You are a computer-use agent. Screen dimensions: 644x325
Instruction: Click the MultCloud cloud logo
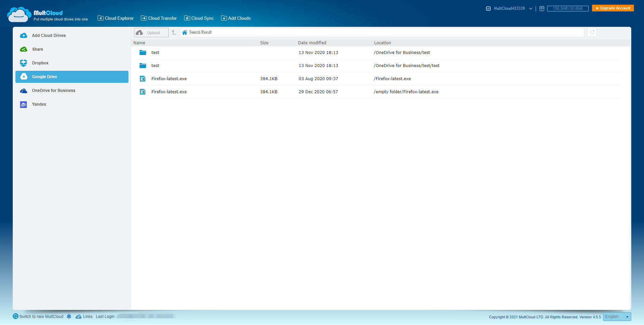click(19, 15)
